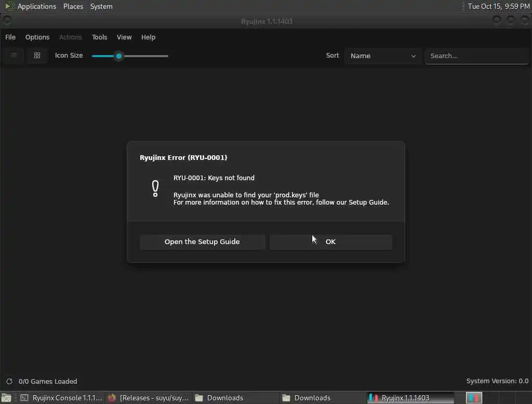Open the Actions menu
Viewport: 532px width, 404px height.
pos(71,37)
